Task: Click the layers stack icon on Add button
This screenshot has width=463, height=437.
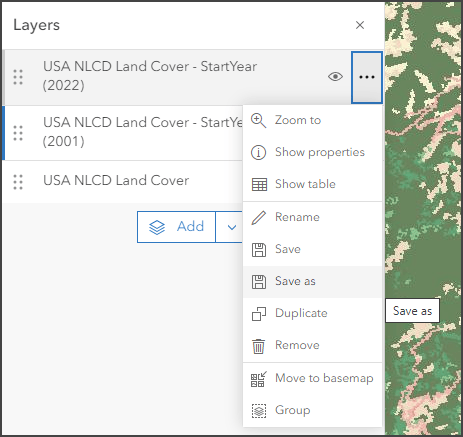Action: pos(157,227)
